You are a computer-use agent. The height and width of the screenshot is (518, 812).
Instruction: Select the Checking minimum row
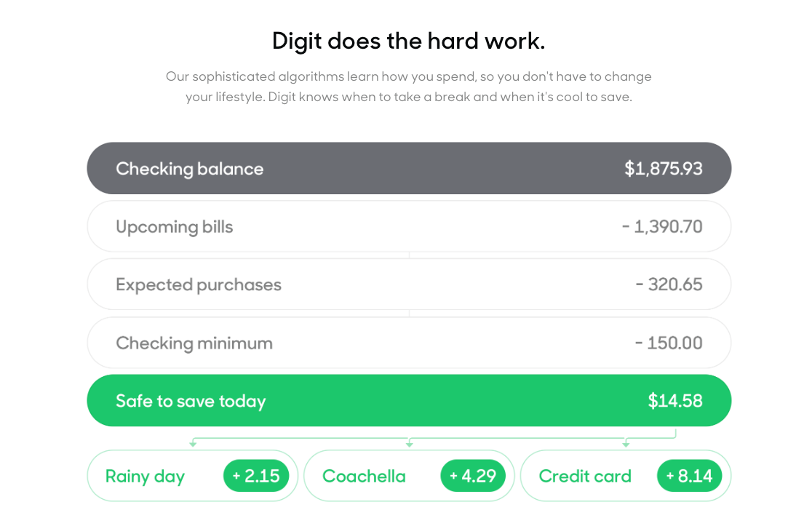coord(409,343)
